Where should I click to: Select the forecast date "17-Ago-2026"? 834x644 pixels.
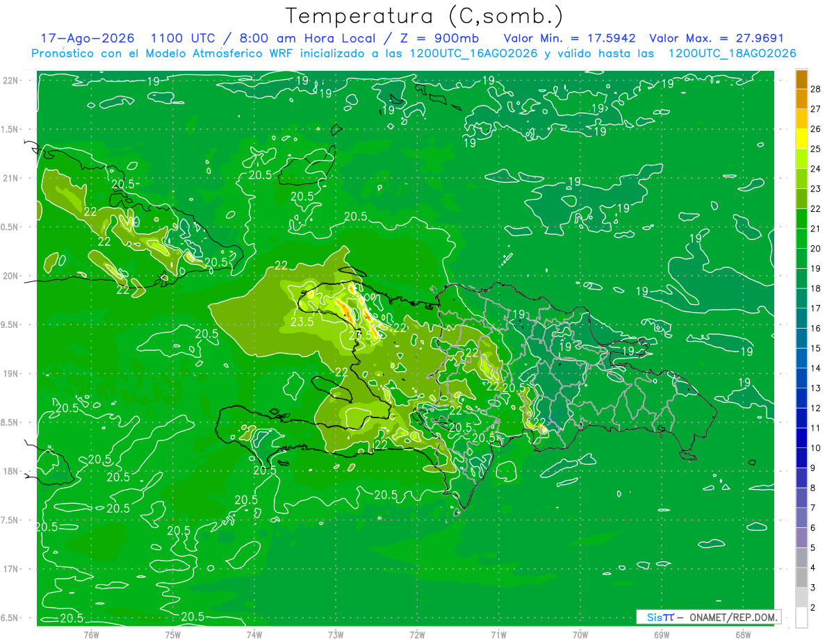pos(88,38)
